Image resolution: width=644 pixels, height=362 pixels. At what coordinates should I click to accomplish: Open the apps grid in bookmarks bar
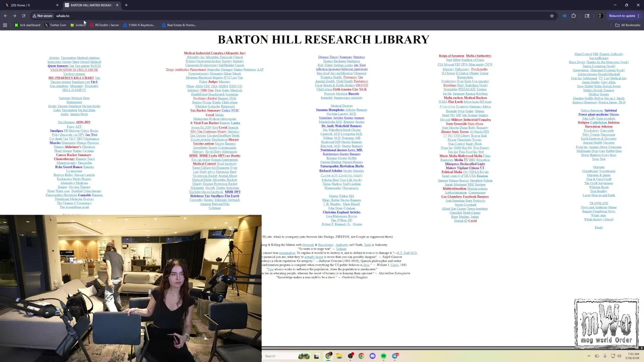click(5, 25)
